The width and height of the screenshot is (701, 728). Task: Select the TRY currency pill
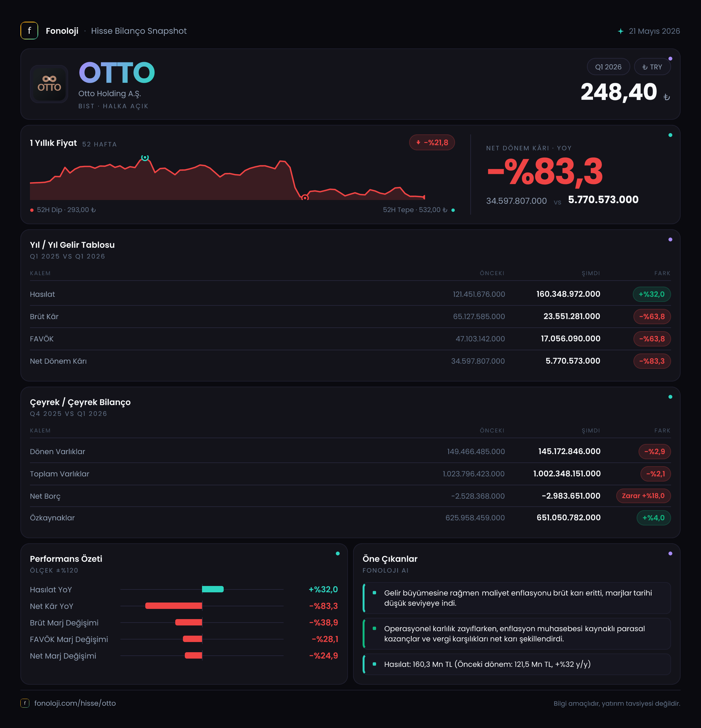tap(652, 67)
